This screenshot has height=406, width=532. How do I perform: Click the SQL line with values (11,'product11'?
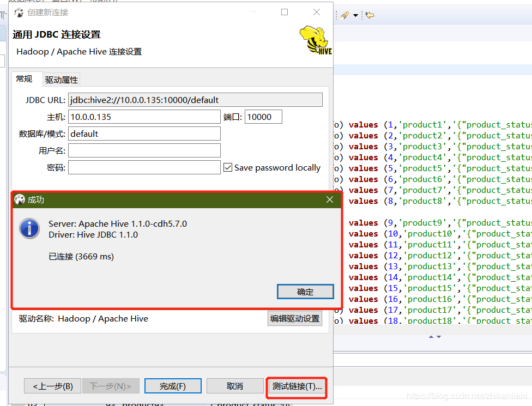[x=440, y=245]
